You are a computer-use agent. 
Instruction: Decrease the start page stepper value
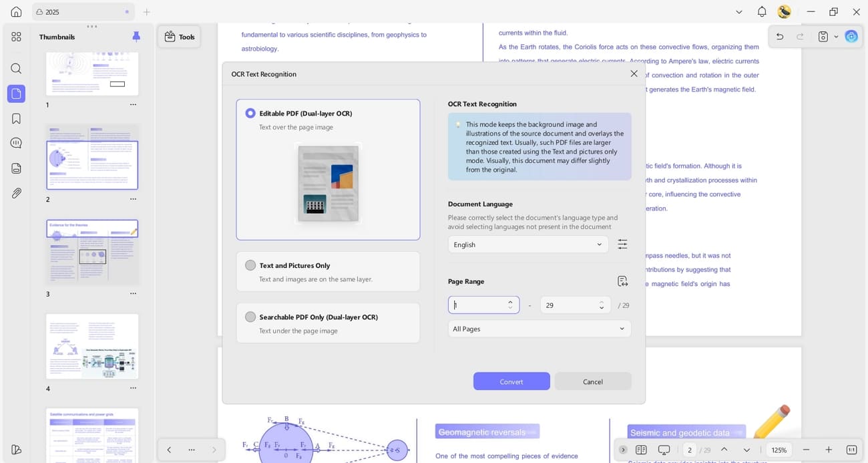click(x=510, y=309)
